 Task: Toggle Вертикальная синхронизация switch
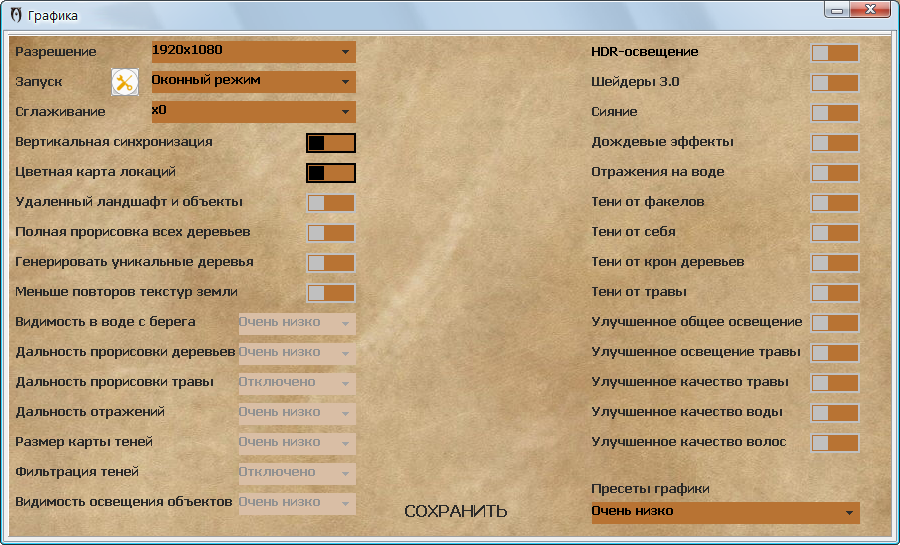(331, 142)
